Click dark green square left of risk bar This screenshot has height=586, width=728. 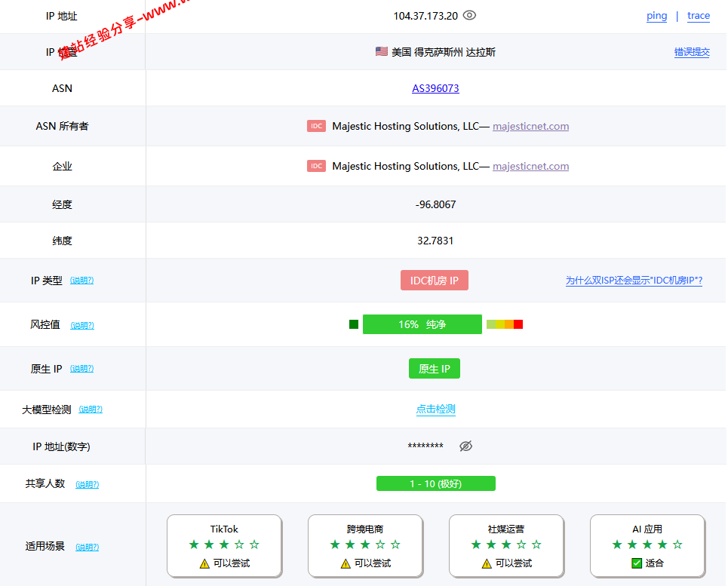(x=354, y=324)
